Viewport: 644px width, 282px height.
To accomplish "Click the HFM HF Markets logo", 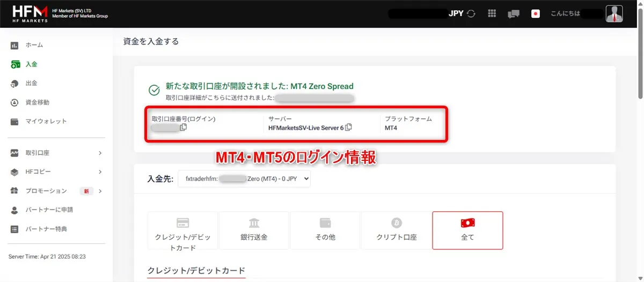I will tap(30, 13).
